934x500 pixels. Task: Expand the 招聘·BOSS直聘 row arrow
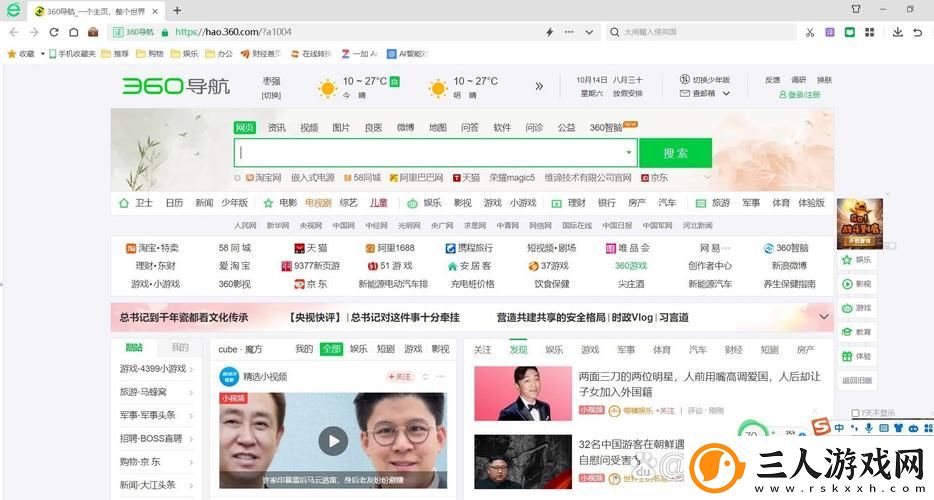coord(191,439)
